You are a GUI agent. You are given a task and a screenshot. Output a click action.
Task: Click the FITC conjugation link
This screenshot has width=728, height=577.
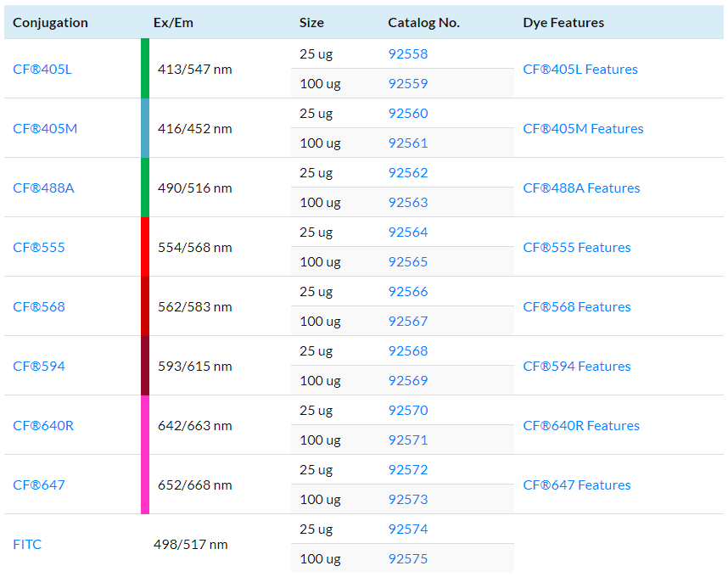[x=27, y=545]
